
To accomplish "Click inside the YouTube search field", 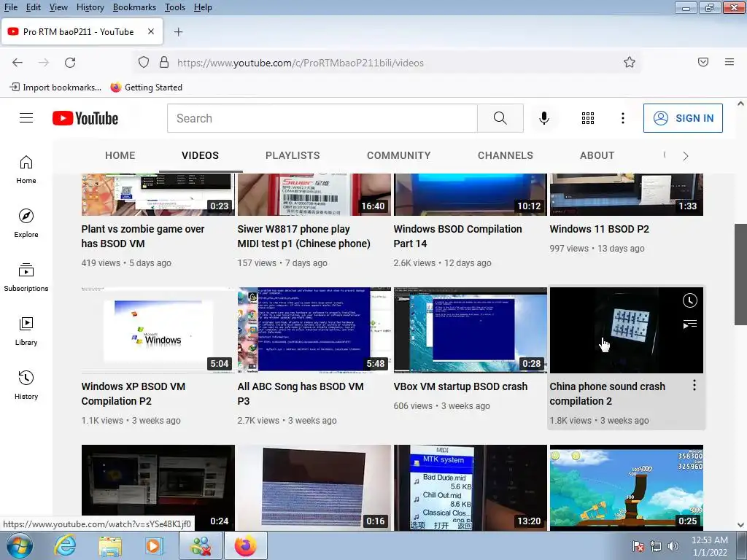I will tap(322, 118).
